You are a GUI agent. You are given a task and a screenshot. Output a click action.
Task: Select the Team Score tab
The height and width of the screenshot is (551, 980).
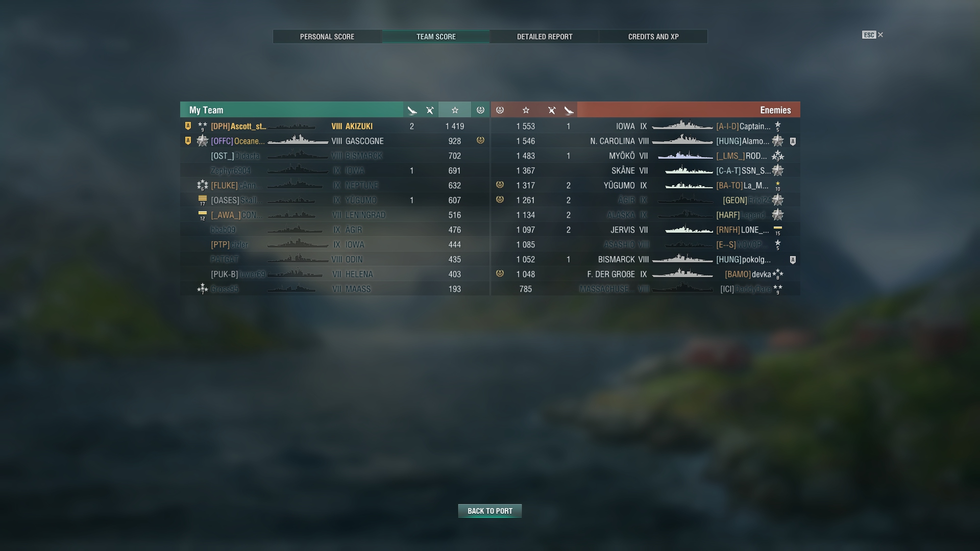click(436, 37)
